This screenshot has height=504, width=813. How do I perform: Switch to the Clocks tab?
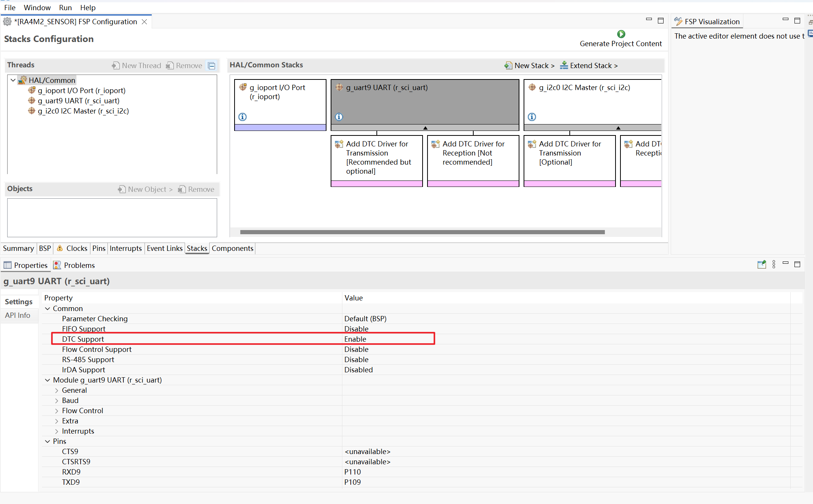(x=76, y=248)
